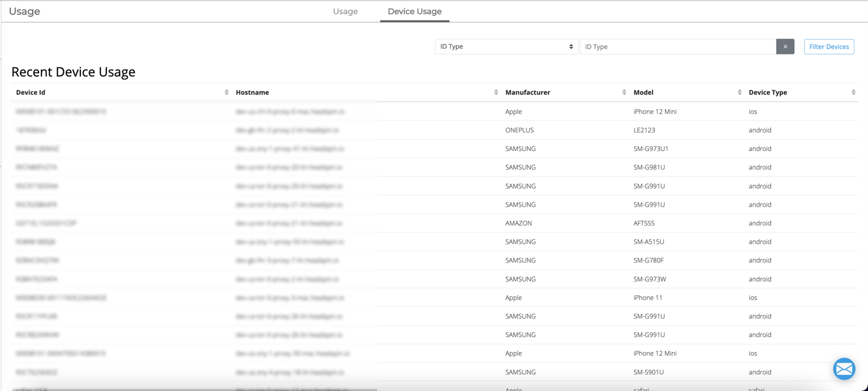
Task: Sort by Device Type column arrows
Action: (853, 92)
